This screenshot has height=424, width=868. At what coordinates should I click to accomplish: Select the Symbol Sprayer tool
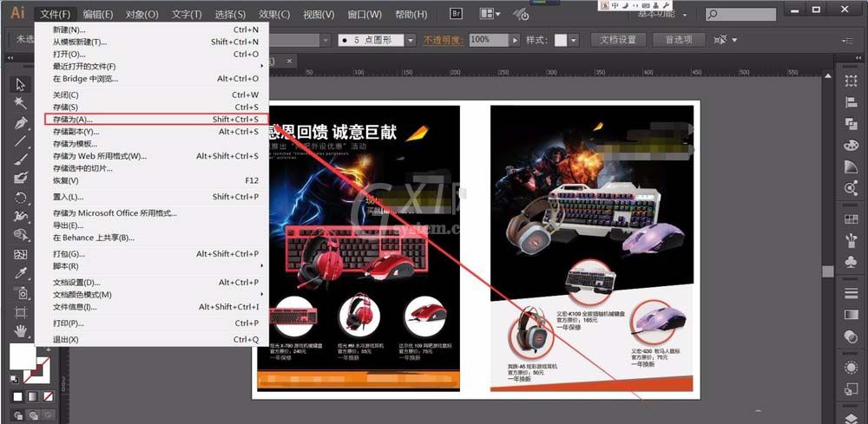pyautogui.click(x=21, y=292)
